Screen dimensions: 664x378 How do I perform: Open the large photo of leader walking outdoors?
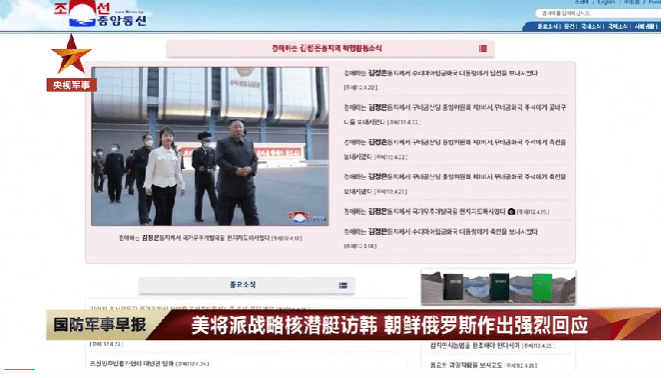pyautogui.click(x=210, y=146)
